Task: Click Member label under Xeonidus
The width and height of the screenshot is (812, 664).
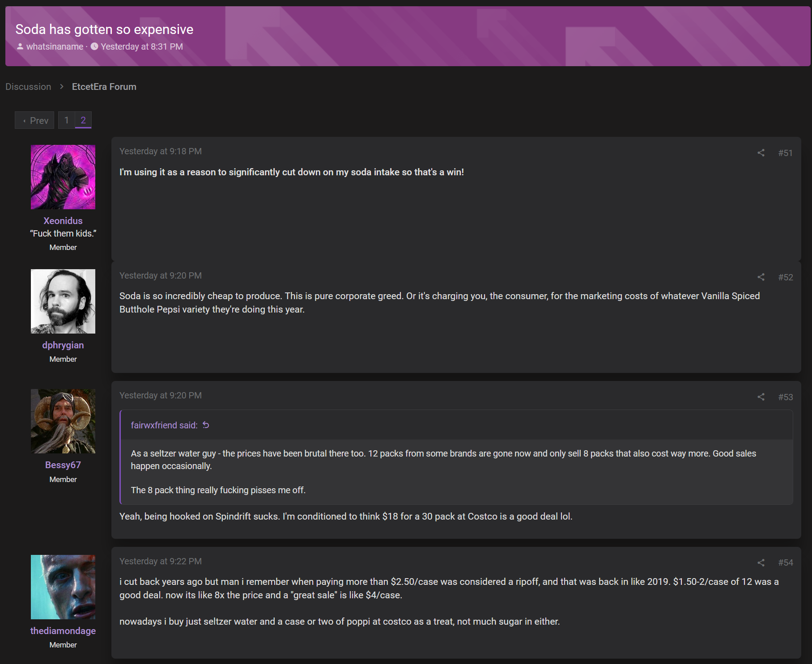Action: 63,247
